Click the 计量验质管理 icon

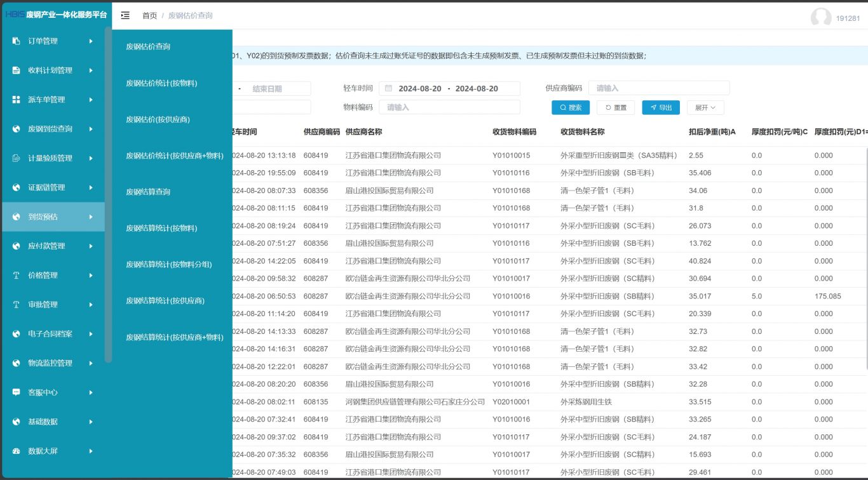pyautogui.click(x=17, y=158)
